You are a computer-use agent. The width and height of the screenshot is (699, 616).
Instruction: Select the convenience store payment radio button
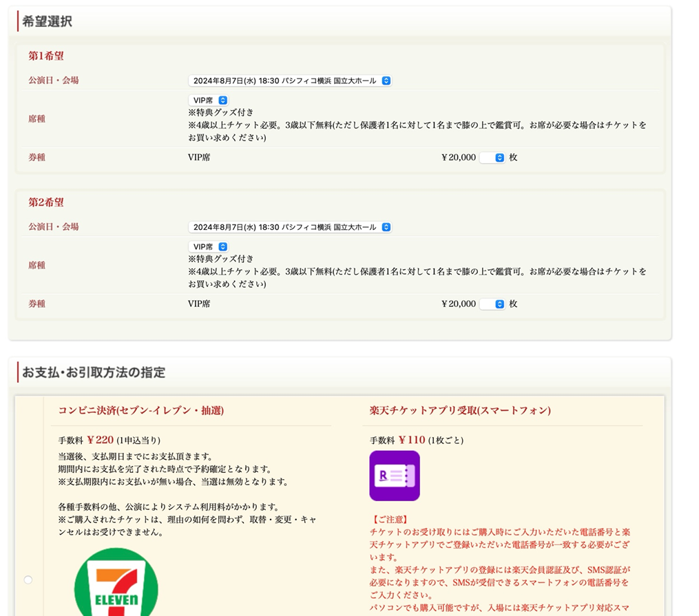pyautogui.click(x=28, y=580)
